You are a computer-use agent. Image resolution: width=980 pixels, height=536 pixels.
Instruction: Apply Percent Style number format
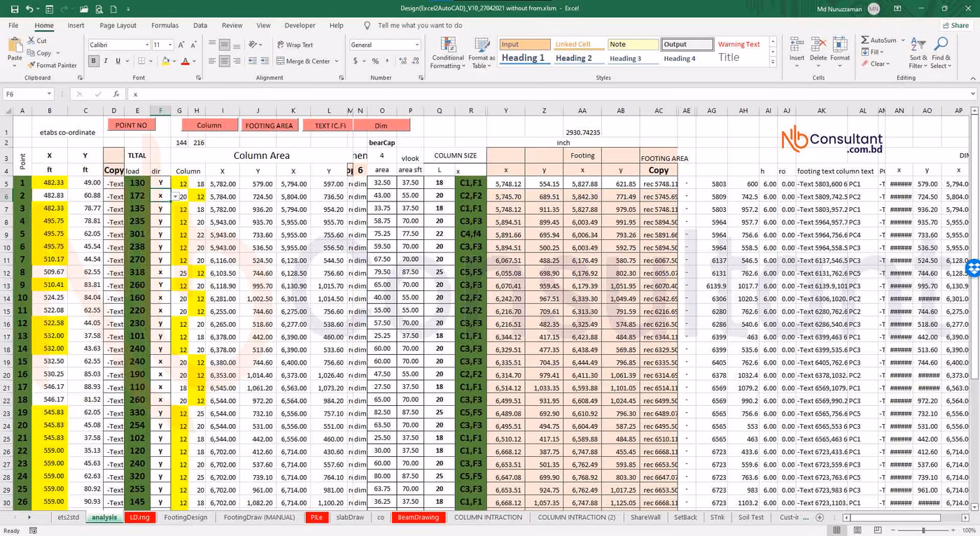click(x=375, y=61)
